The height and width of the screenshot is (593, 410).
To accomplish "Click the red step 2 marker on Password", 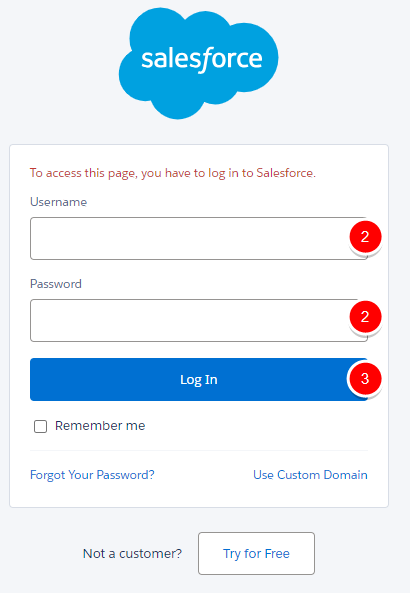I will [365, 317].
